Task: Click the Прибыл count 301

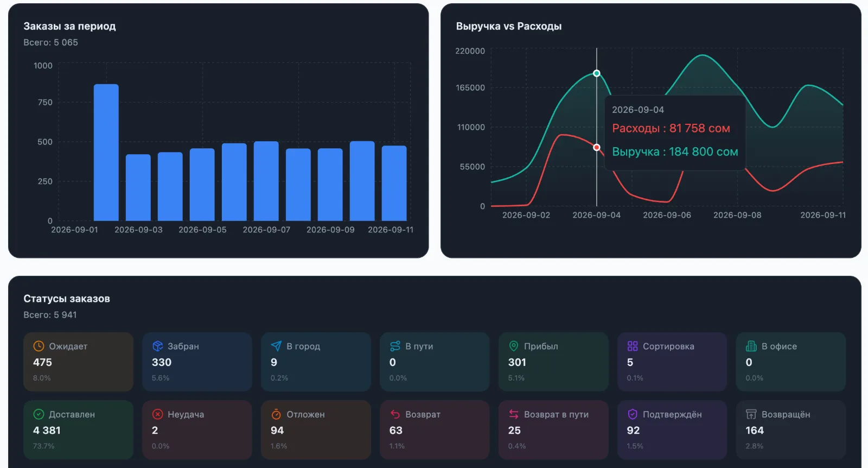Action: 517,362
